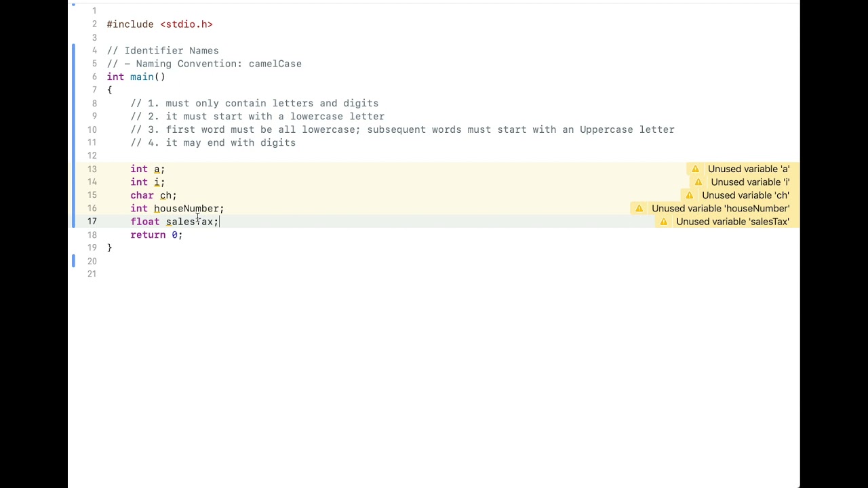868x488 pixels.
Task: Click the 'char' keyword on line 15
Action: (x=142, y=196)
